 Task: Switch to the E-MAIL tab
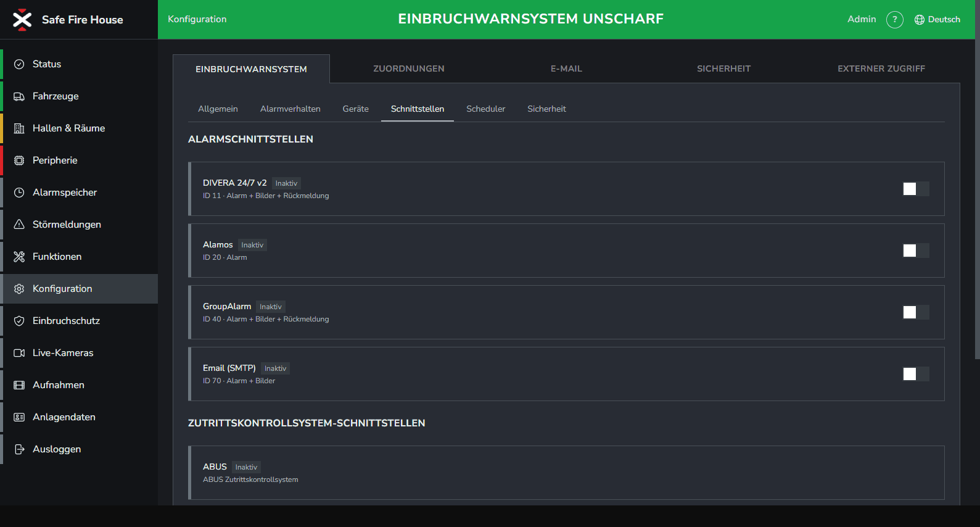coord(566,68)
